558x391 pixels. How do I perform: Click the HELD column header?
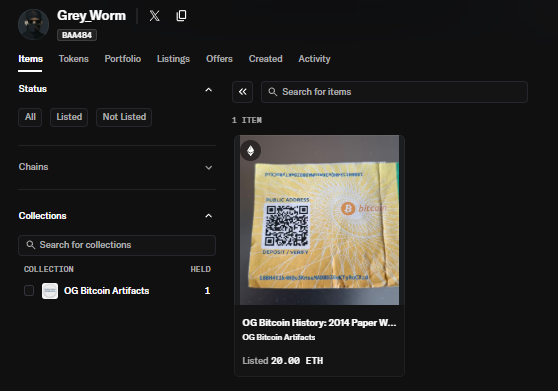pyautogui.click(x=200, y=269)
